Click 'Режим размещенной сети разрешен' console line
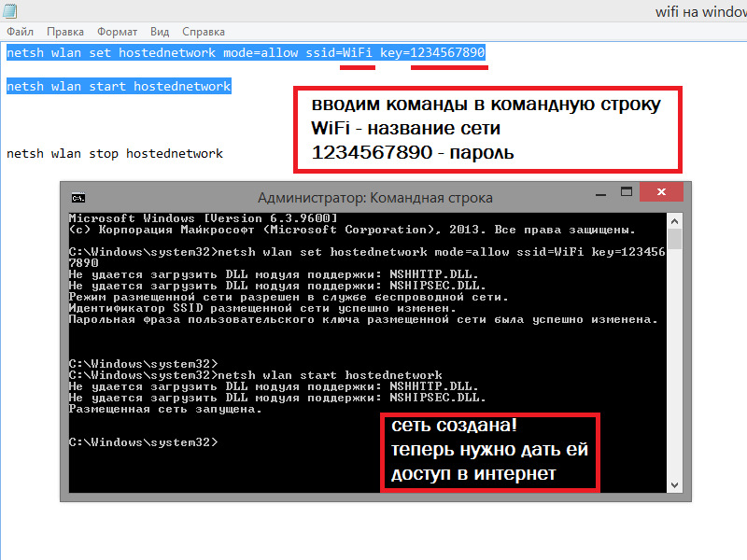Screen dimensions: 747x560 [289, 297]
